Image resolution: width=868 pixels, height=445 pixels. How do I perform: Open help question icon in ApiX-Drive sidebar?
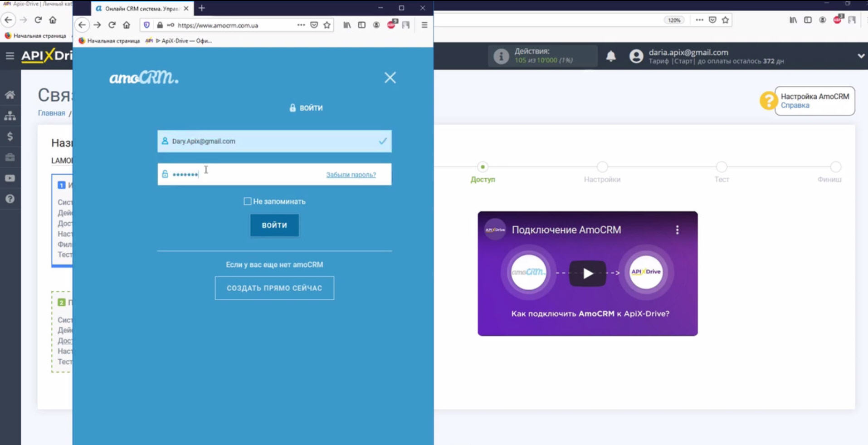[10, 199]
